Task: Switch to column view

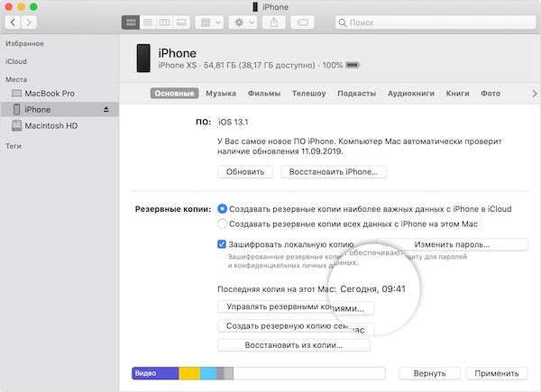Action: 164,23
